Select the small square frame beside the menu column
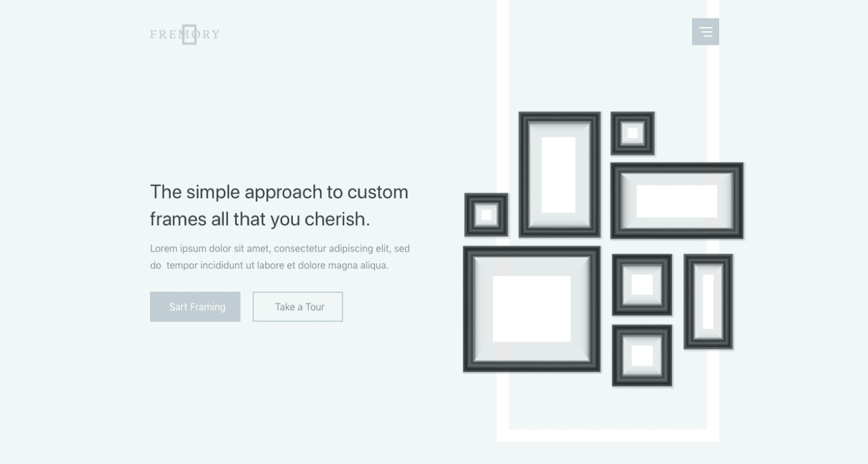 632,133
